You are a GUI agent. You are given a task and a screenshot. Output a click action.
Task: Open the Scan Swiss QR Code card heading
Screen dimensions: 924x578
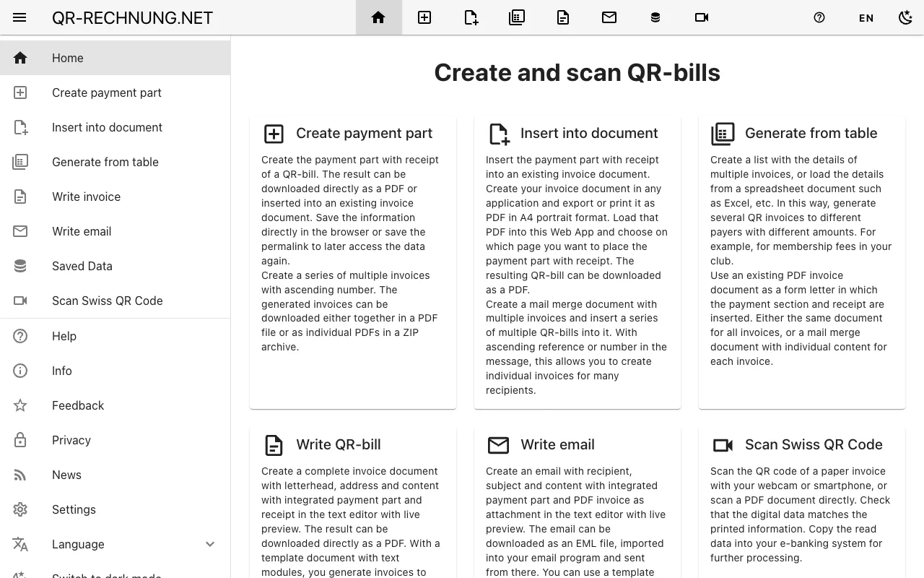tap(814, 444)
